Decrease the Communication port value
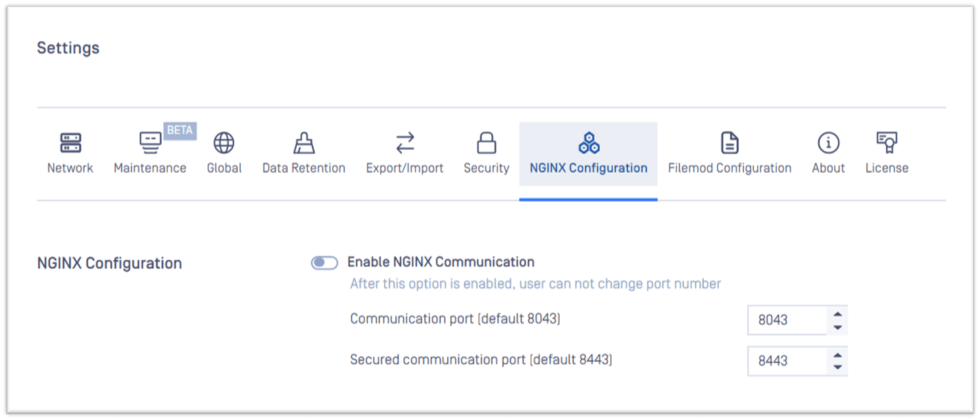 click(837, 327)
